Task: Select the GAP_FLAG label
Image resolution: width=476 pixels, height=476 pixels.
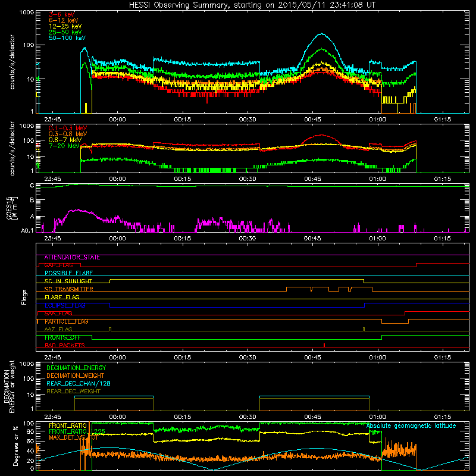Action: (58, 265)
